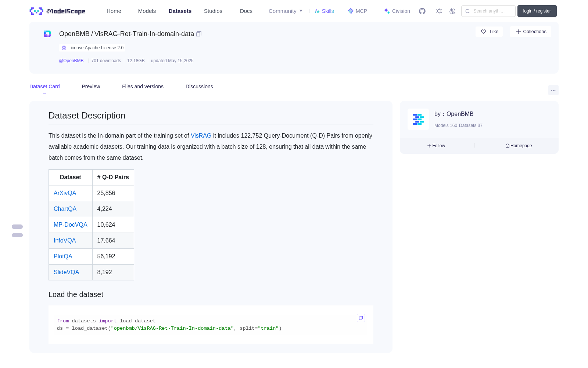Open the @OpenBMB author link

click(x=71, y=61)
